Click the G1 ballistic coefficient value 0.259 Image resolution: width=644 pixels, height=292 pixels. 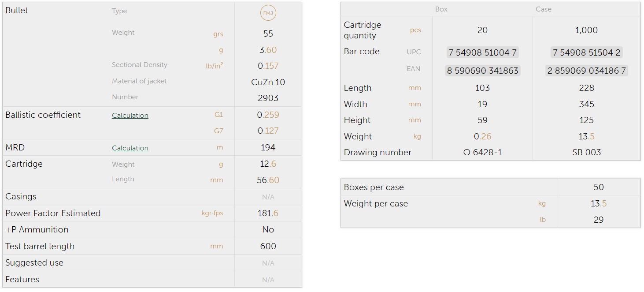coord(268,115)
